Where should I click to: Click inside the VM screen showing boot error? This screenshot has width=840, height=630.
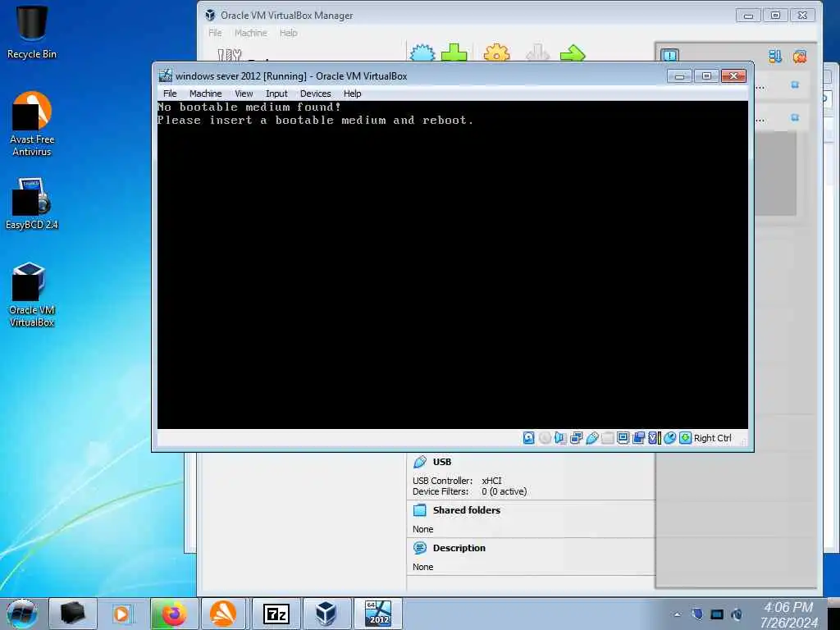coord(453,265)
